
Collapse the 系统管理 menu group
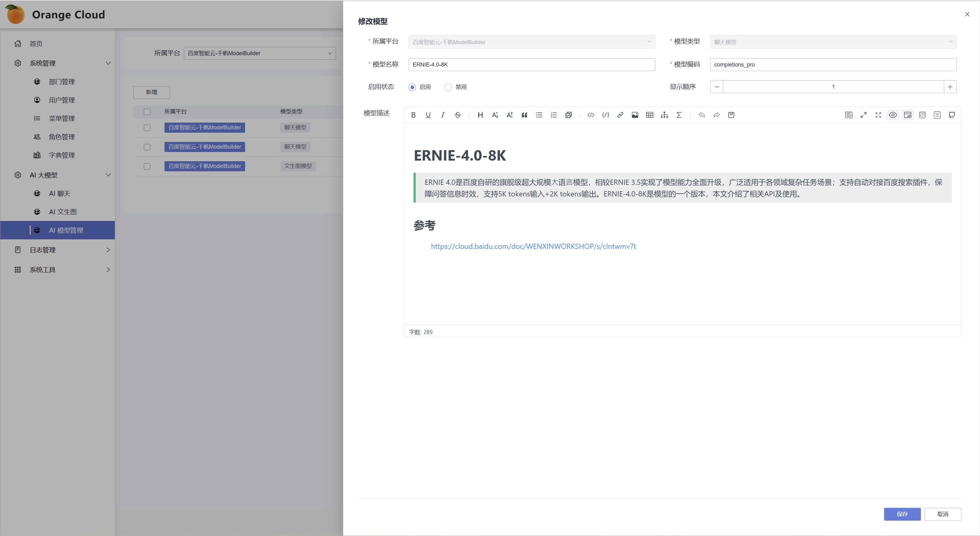[x=58, y=63]
